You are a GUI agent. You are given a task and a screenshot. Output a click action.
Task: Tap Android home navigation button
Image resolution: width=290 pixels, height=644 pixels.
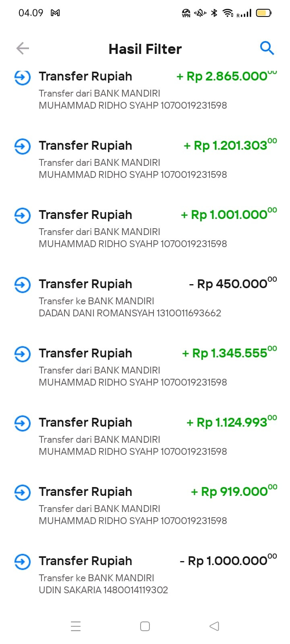pos(145,626)
